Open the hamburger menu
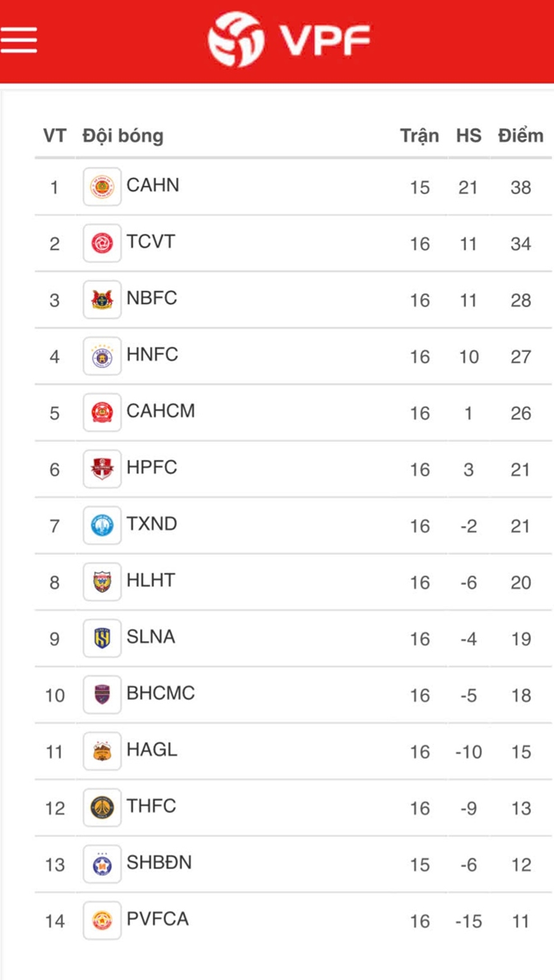Screen dimensions: 554x980 click(19, 39)
